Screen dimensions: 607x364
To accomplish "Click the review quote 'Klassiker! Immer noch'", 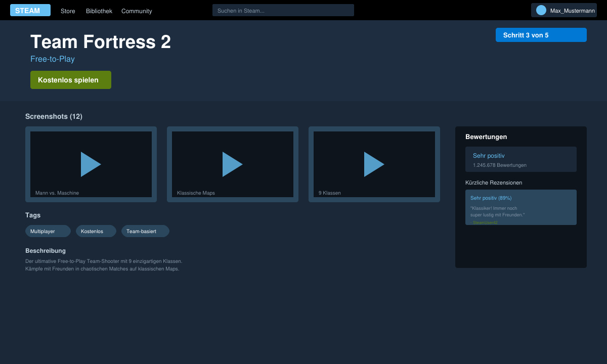I will click(x=494, y=208).
